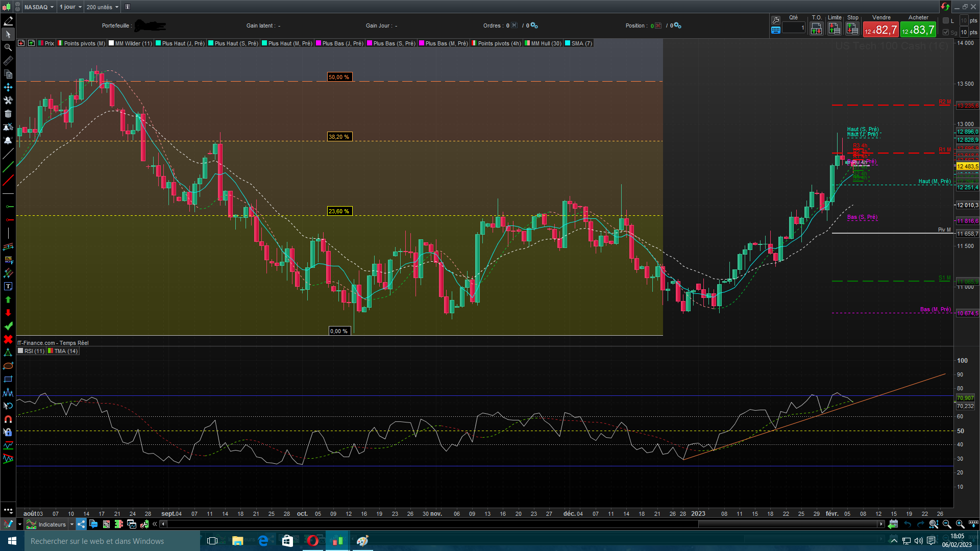The image size is (980, 551).
Task: Select the magnifier zoom tool in left sidebar
Action: (x=8, y=47)
